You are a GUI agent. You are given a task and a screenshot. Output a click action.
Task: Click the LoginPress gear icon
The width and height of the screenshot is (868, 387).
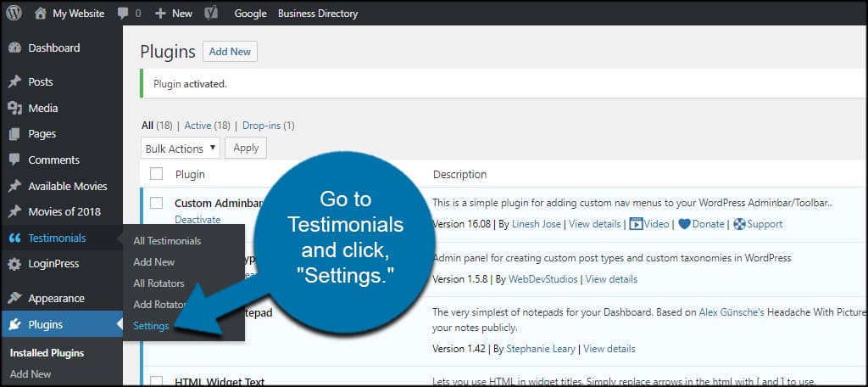(15, 264)
